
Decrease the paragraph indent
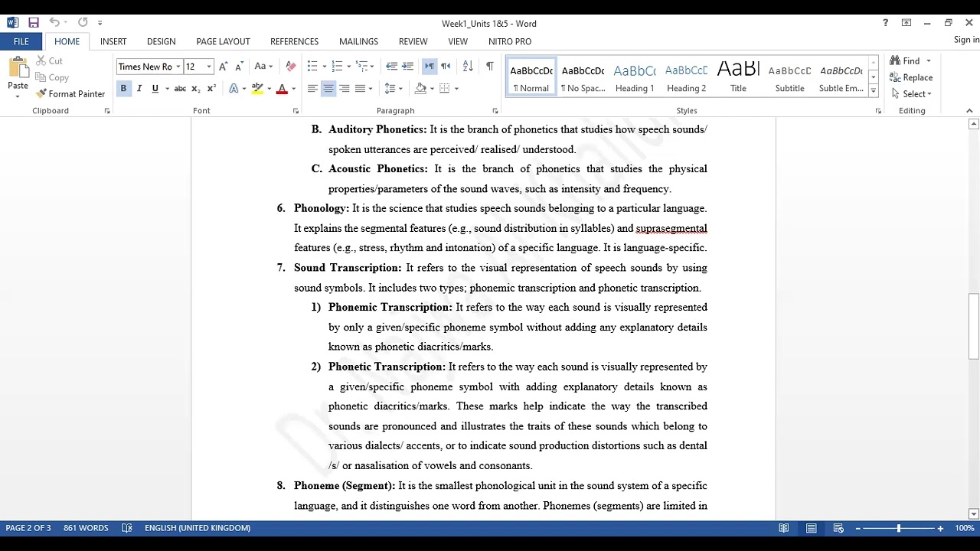click(x=391, y=67)
